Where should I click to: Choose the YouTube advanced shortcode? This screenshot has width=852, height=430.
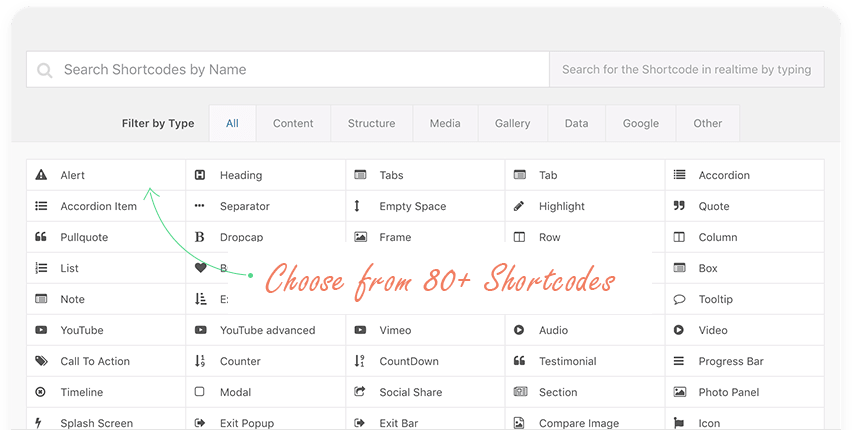coord(265,330)
